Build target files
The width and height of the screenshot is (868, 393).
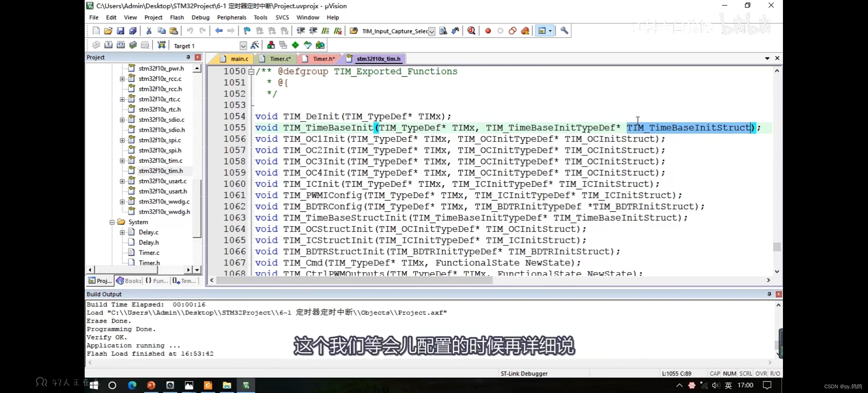click(x=108, y=45)
